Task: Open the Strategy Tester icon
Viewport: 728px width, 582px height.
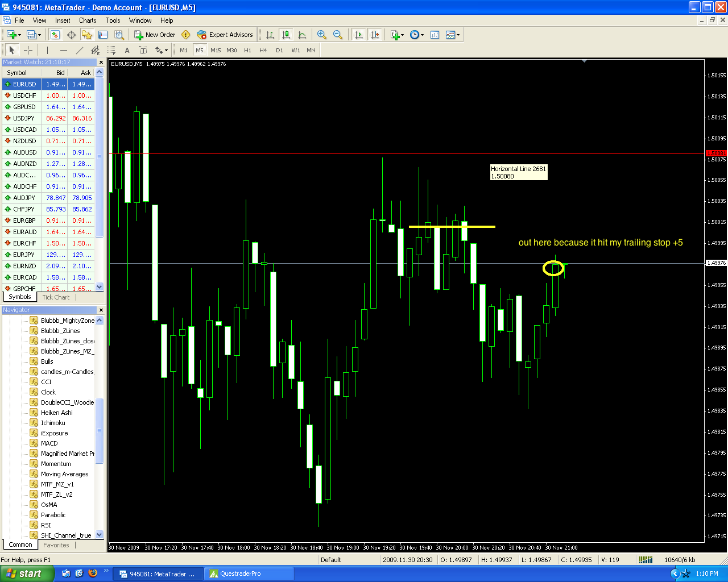Action: coord(119,35)
